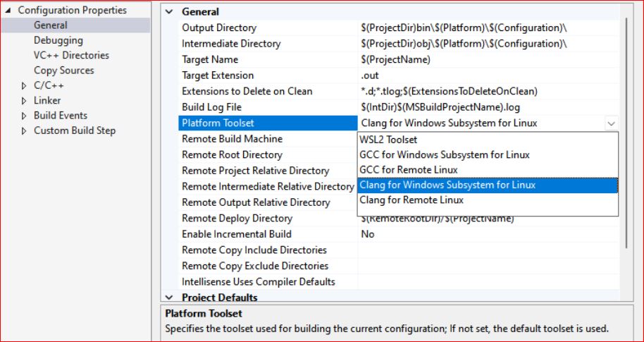Expand the C/C++ tree node arrow
644x342 pixels.
click(x=24, y=86)
